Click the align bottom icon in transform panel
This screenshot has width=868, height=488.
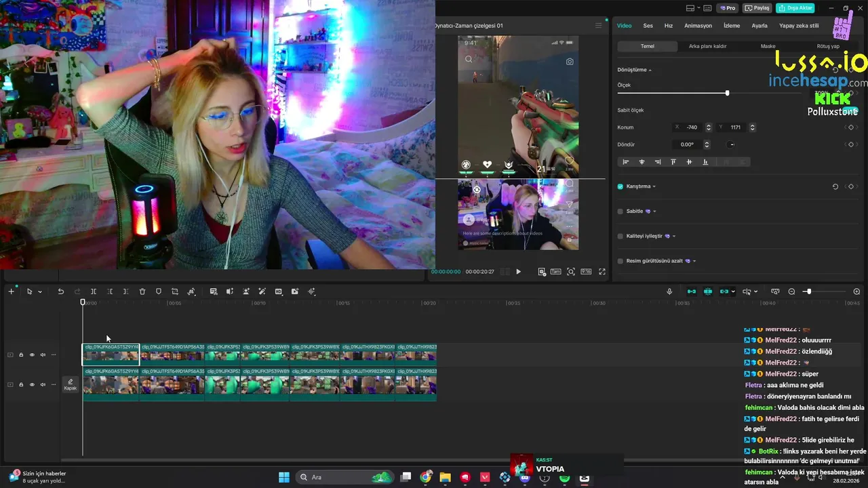tap(705, 162)
